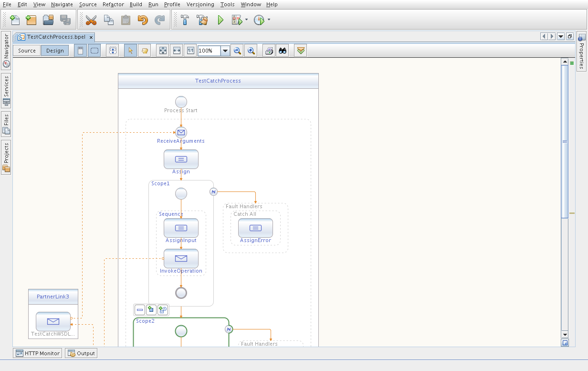Select the hand pan tool
This screenshot has height=371, width=588.
pos(144,51)
